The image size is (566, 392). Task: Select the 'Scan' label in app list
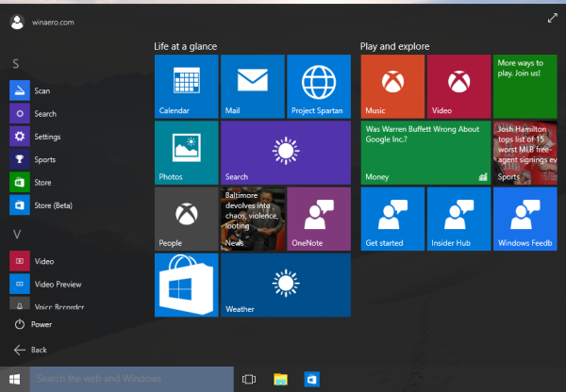[x=42, y=90]
